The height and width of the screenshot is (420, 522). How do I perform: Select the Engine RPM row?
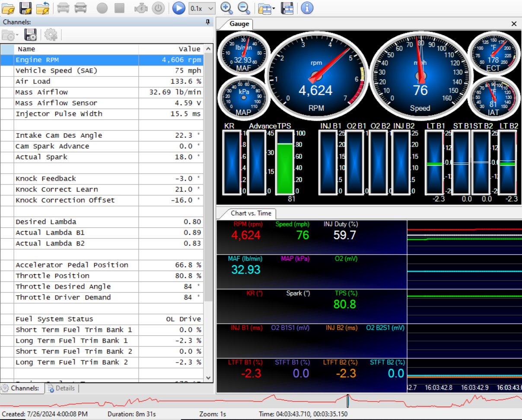click(102, 60)
